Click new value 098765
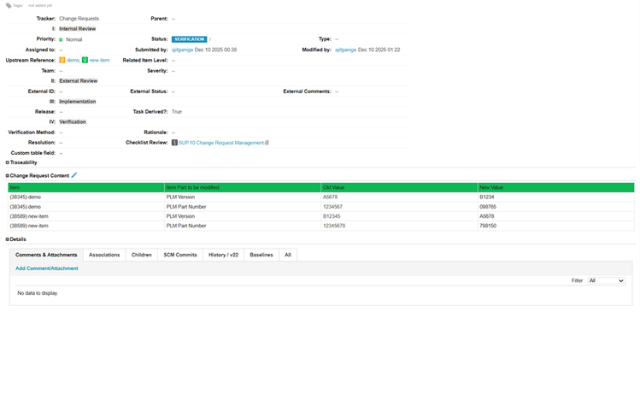Image resolution: width=640 pixels, height=400 pixels. click(x=488, y=207)
